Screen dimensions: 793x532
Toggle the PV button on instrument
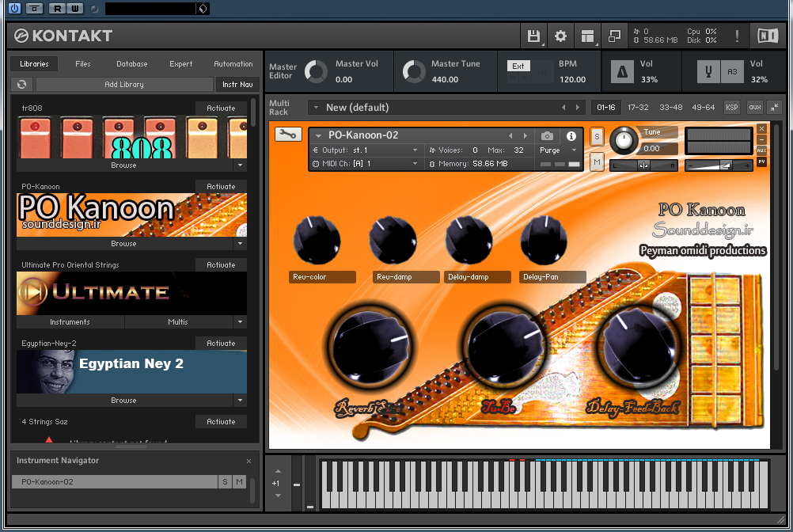click(x=761, y=161)
